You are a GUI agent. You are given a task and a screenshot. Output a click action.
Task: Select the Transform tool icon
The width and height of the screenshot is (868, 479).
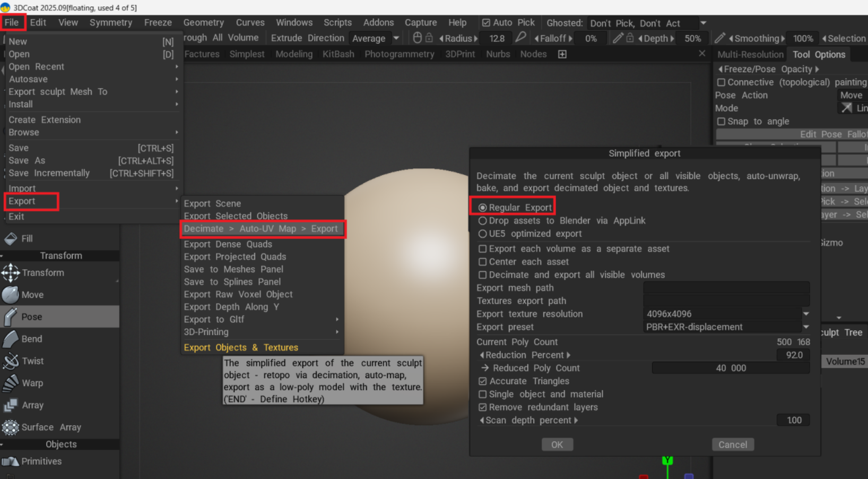[x=11, y=273]
